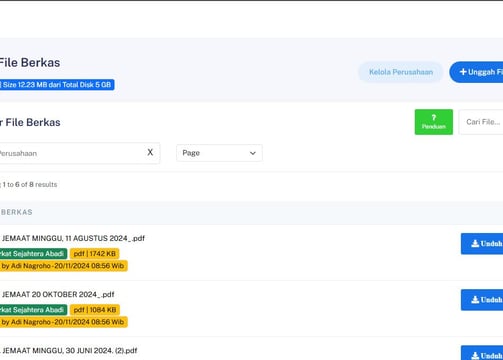Download the 30 Juni 2024 pdf
Screen dimensions: 503x360
point(482,353)
